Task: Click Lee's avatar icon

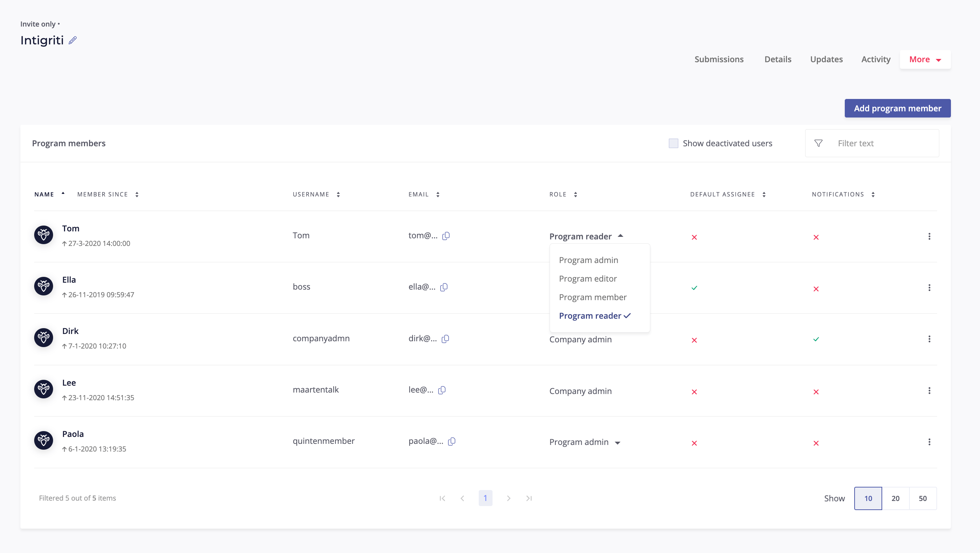Action: tap(44, 389)
